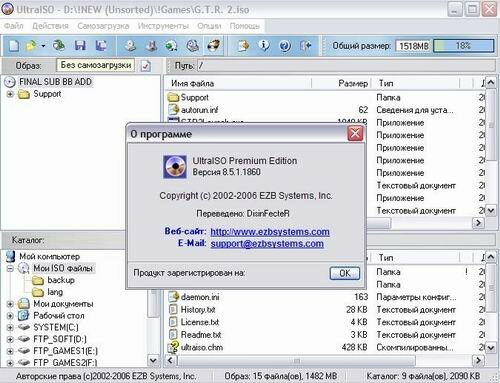Expand the FTP_GAMES1(E:) drive node

tap(10, 351)
